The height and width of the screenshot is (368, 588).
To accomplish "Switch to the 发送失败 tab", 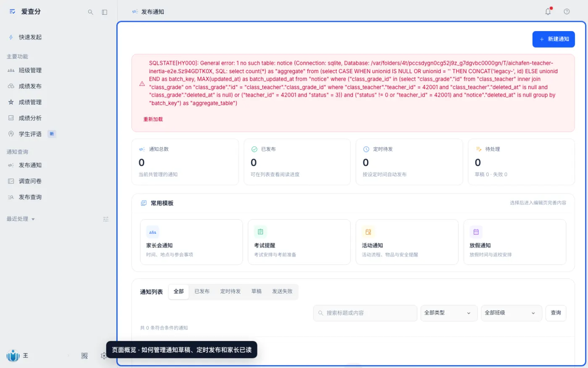I will point(282,291).
